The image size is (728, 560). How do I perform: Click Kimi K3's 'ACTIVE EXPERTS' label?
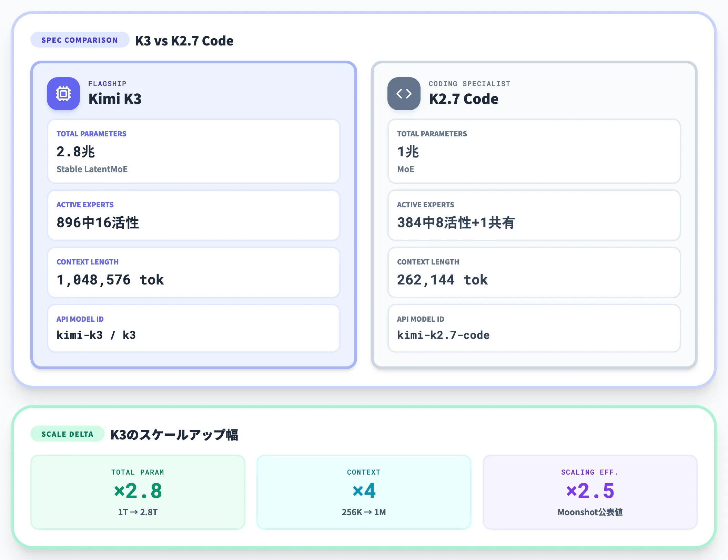(85, 205)
